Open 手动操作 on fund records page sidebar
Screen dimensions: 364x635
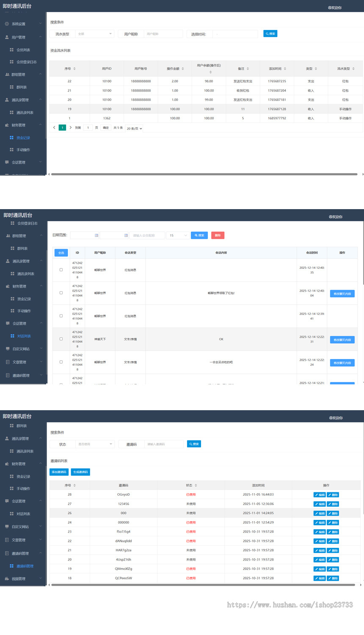(x=23, y=150)
